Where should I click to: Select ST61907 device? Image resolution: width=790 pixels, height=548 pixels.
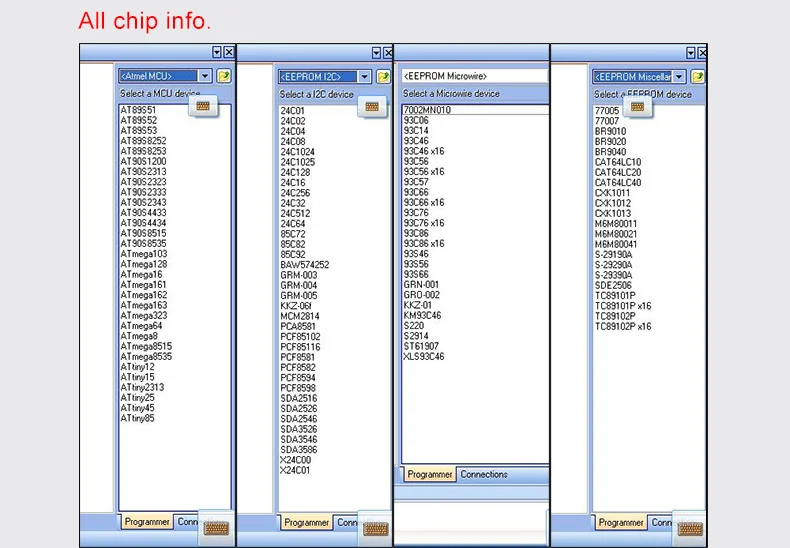pos(421,346)
